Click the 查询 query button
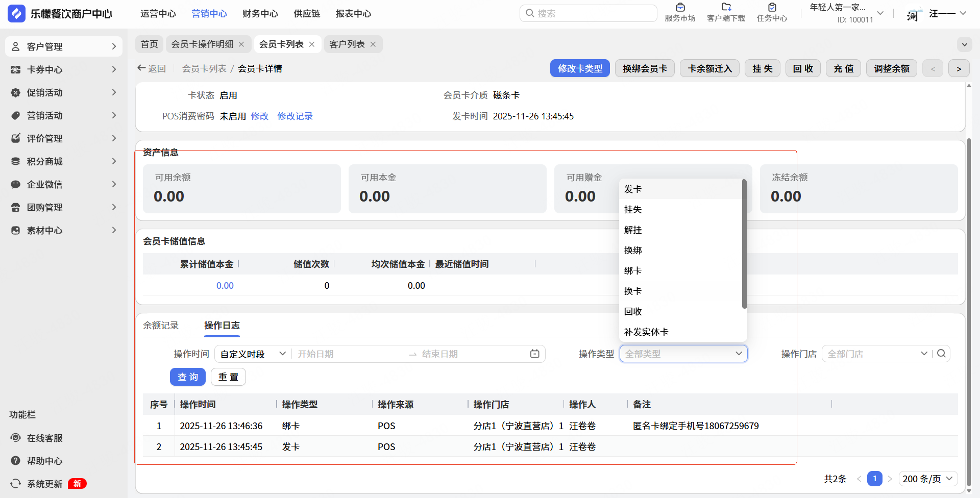The width and height of the screenshot is (980, 498). [187, 377]
